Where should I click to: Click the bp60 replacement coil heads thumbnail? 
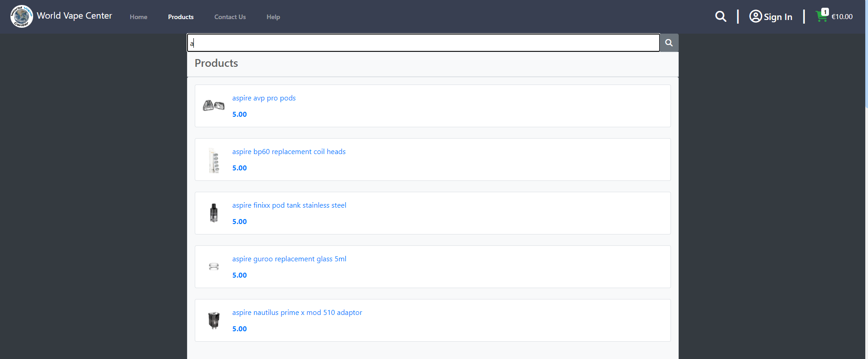[214, 160]
